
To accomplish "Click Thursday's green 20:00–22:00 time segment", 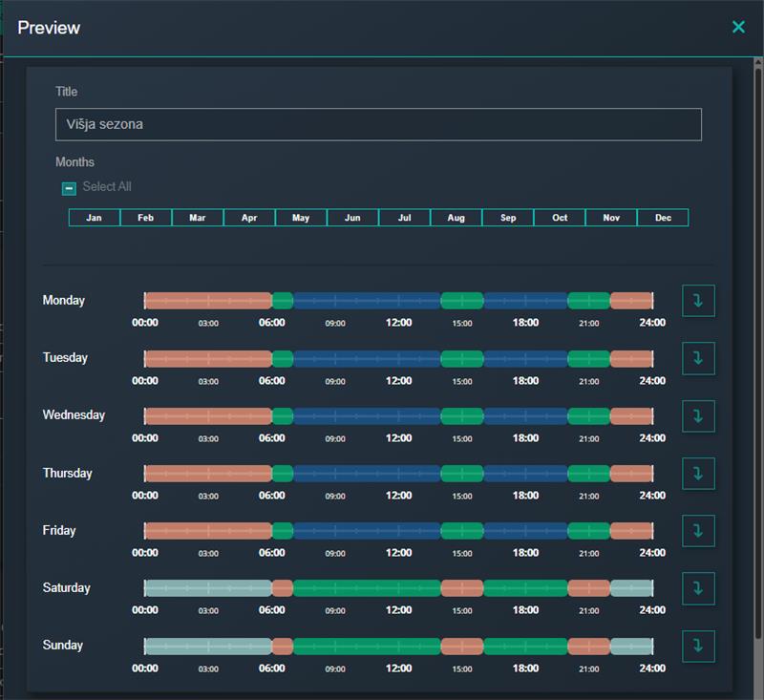I will coord(589,474).
